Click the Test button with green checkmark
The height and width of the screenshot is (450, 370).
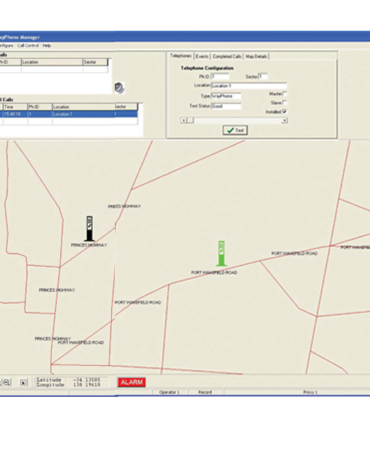click(235, 130)
